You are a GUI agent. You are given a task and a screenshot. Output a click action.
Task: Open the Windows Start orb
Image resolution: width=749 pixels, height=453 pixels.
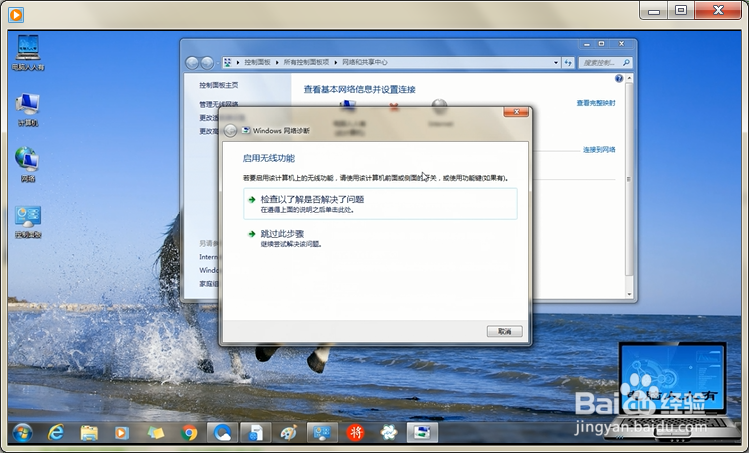tap(22, 433)
